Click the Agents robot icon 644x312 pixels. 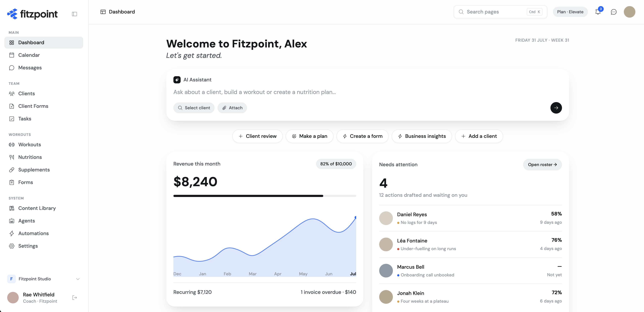tap(12, 221)
